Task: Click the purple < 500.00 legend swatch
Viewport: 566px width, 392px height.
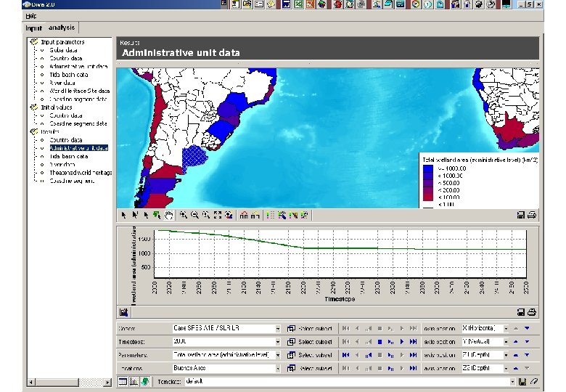Action: pyautogui.click(x=427, y=183)
